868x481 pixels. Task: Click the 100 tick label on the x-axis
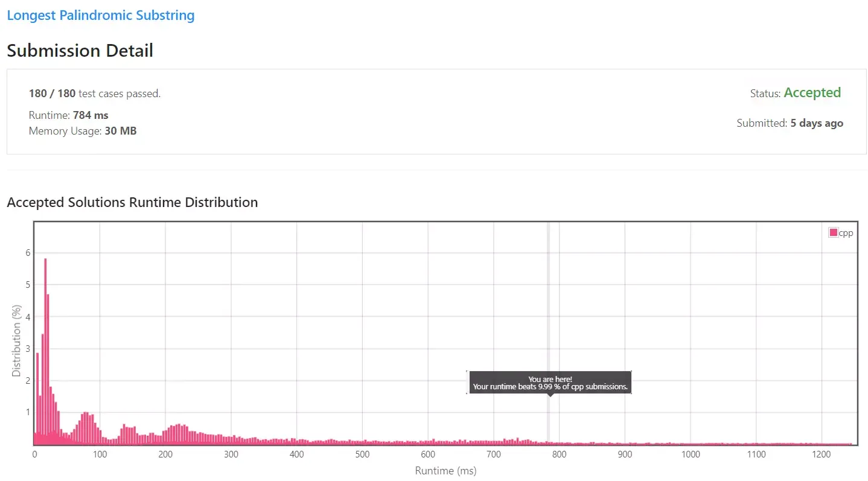pyautogui.click(x=100, y=454)
